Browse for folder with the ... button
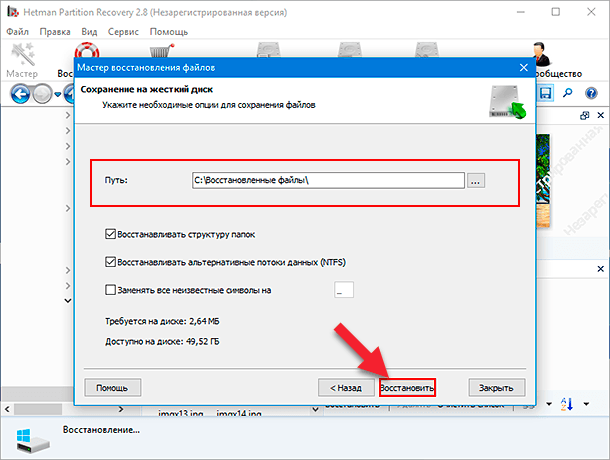Image resolution: width=610 pixels, height=460 pixels. [x=476, y=181]
